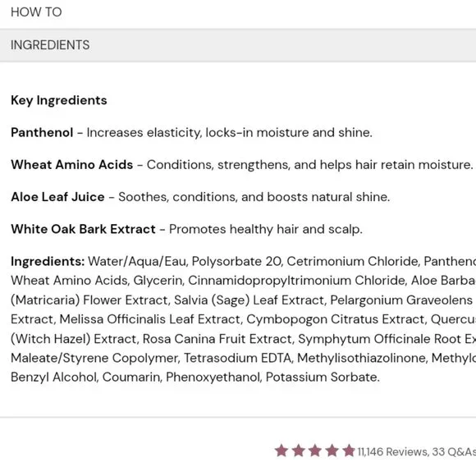Click the fourth rating star

coord(332,451)
